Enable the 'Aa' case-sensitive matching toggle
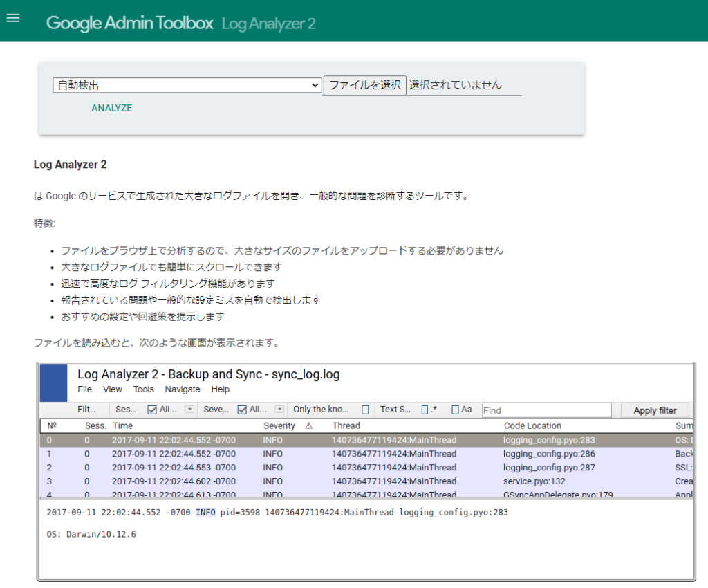The width and height of the screenshot is (708, 588). [x=455, y=409]
